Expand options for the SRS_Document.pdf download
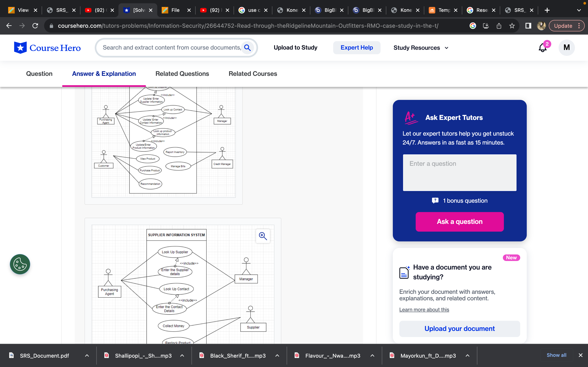Screen dimensions: 588x367 (87, 356)
